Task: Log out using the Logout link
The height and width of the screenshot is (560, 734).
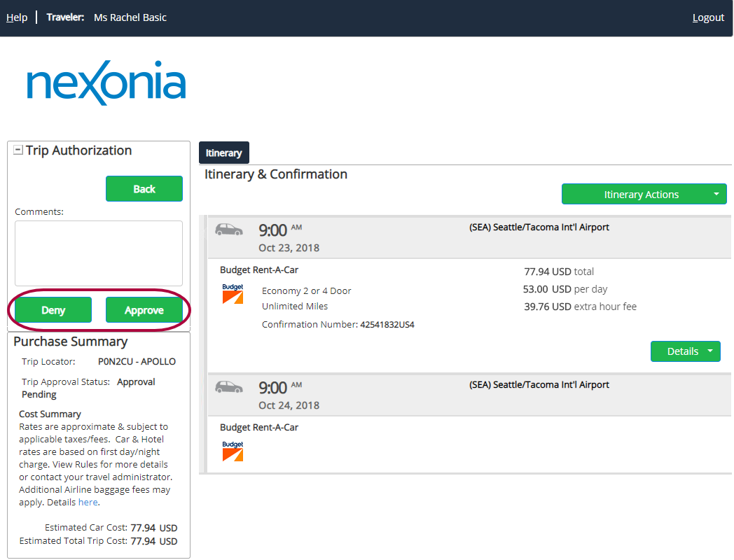Action: (x=708, y=17)
